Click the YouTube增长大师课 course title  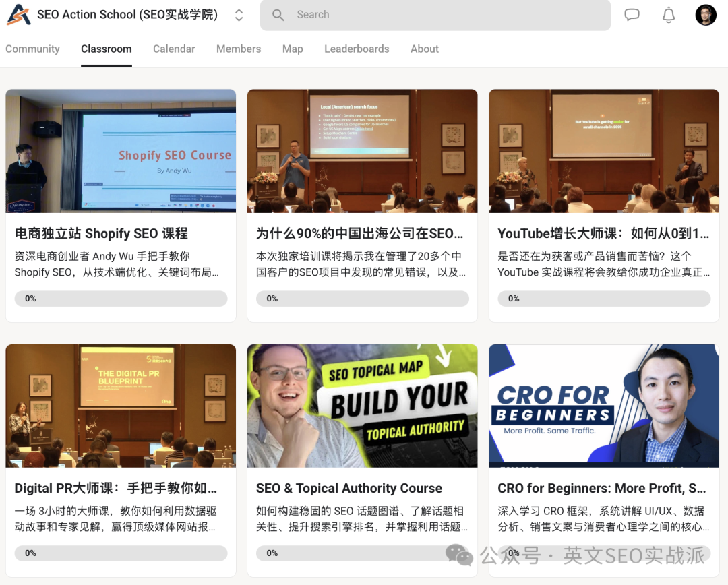pyautogui.click(x=603, y=233)
